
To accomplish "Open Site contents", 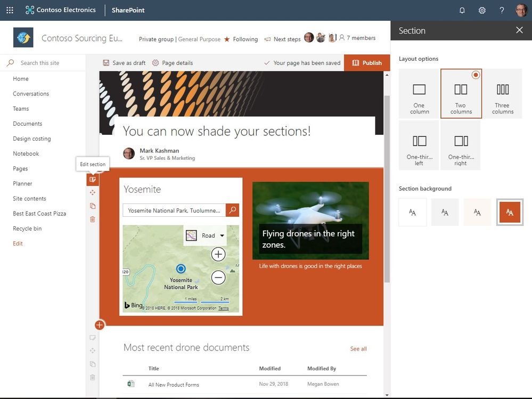I will [x=29, y=199].
